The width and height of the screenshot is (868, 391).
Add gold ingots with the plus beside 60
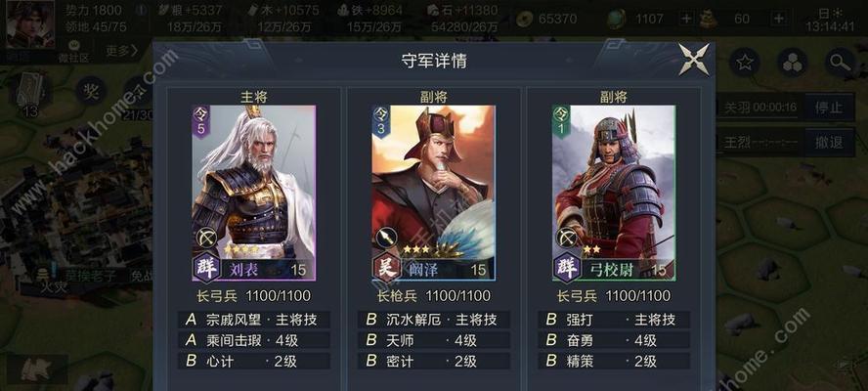[x=778, y=19]
